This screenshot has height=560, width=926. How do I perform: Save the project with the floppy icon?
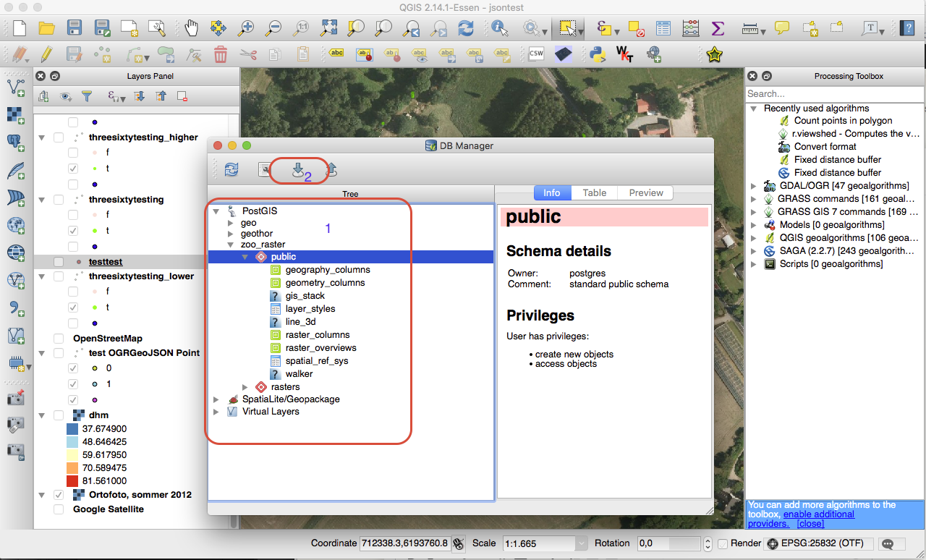click(74, 28)
